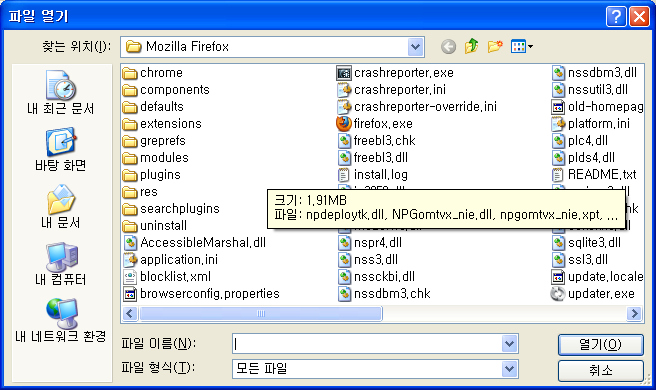Expand the Mozilla Firefox location dropdown
The width and height of the screenshot is (656, 390).
415,47
